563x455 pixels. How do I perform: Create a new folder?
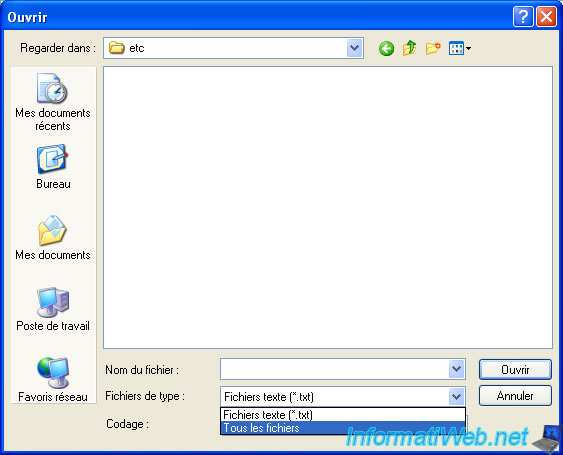point(433,48)
